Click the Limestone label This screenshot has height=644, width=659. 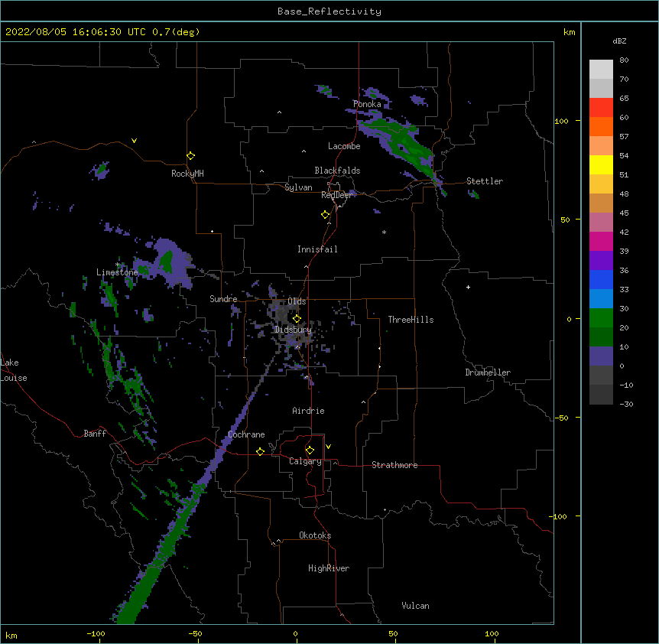pos(117,272)
